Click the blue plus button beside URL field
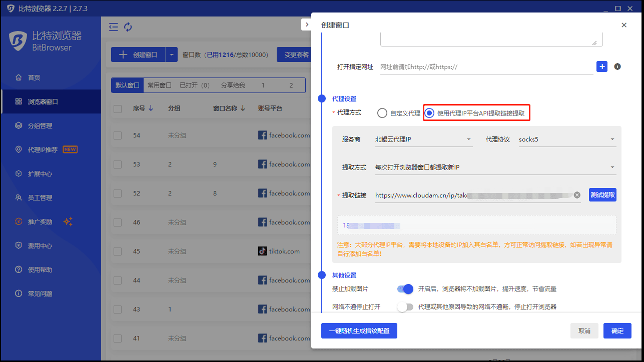This screenshot has height=362, width=644. click(x=601, y=66)
